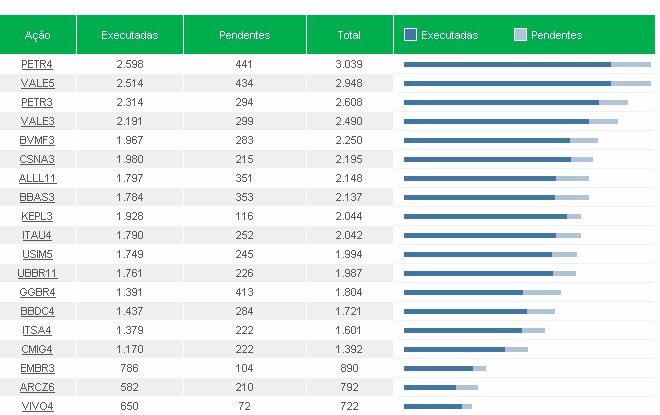Viewport: 660px width, 415px height.
Task: Select UBBR11 total value 1.987
Action: tap(349, 273)
